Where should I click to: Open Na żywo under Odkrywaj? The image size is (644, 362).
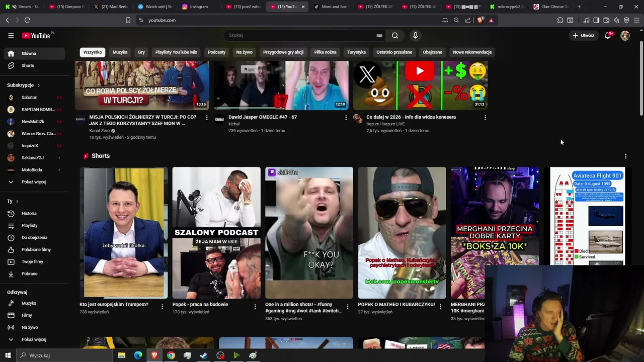click(x=34, y=327)
